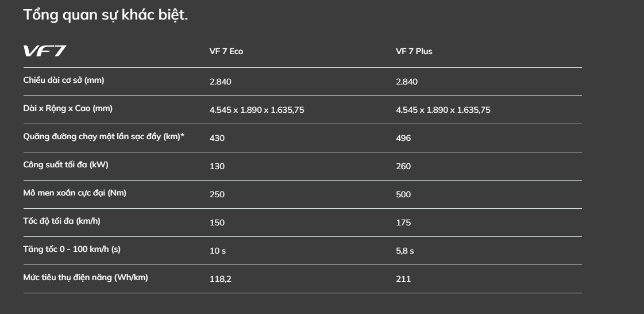The image size is (644, 314).
Task: Click the 430 km range value
Action: point(217,138)
